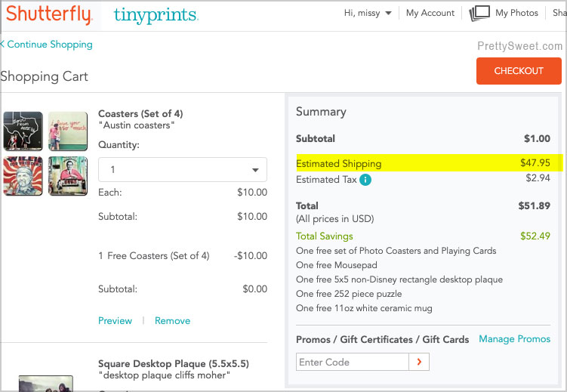The height and width of the screenshot is (392, 567).
Task: Open the coasters Quantity dropdown
Action: tap(183, 169)
